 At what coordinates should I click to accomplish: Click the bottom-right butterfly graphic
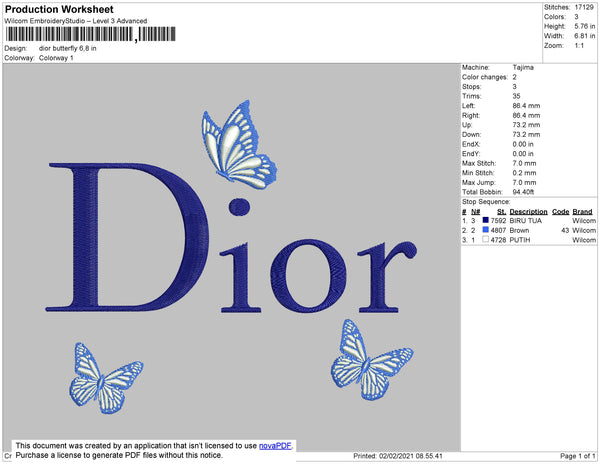pyautogui.click(x=372, y=360)
